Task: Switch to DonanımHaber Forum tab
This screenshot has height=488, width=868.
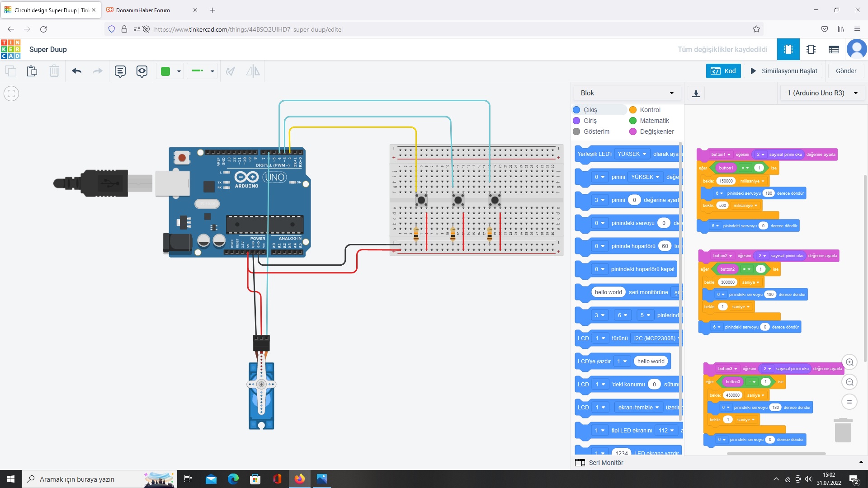Action: coord(143,10)
